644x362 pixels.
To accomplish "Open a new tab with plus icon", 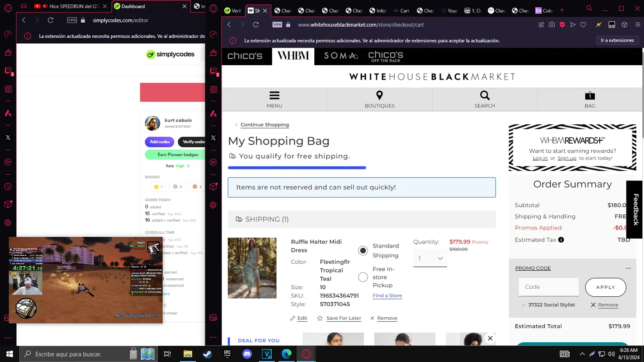I will coord(562,10).
